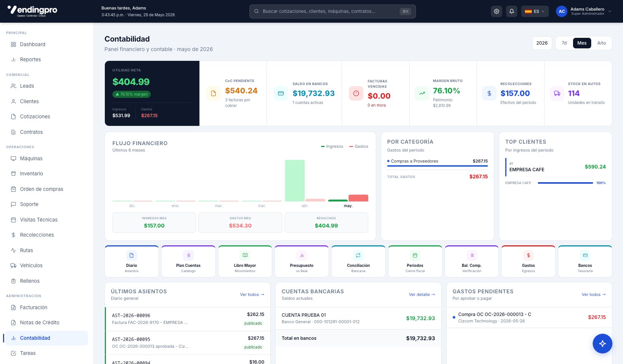Image resolution: width=623 pixels, height=364 pixels.
Task: Expand the Adams Caballero user menu
Action: click(583, 11)
